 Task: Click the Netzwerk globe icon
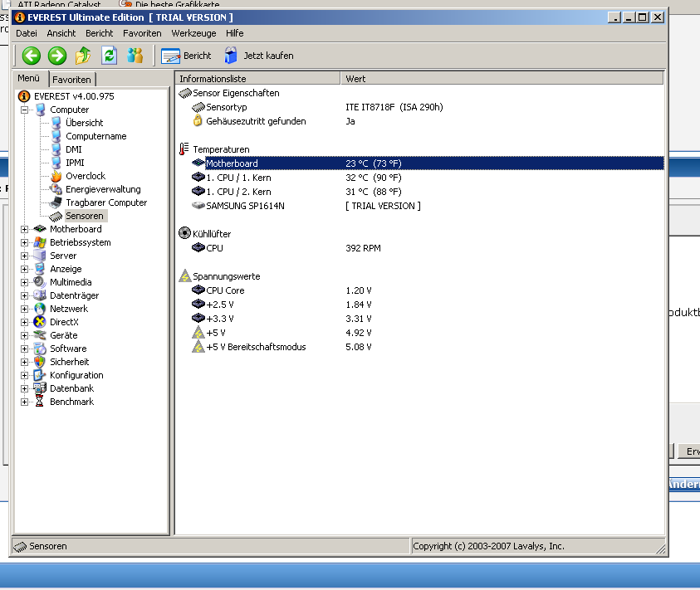coord(40,309)
